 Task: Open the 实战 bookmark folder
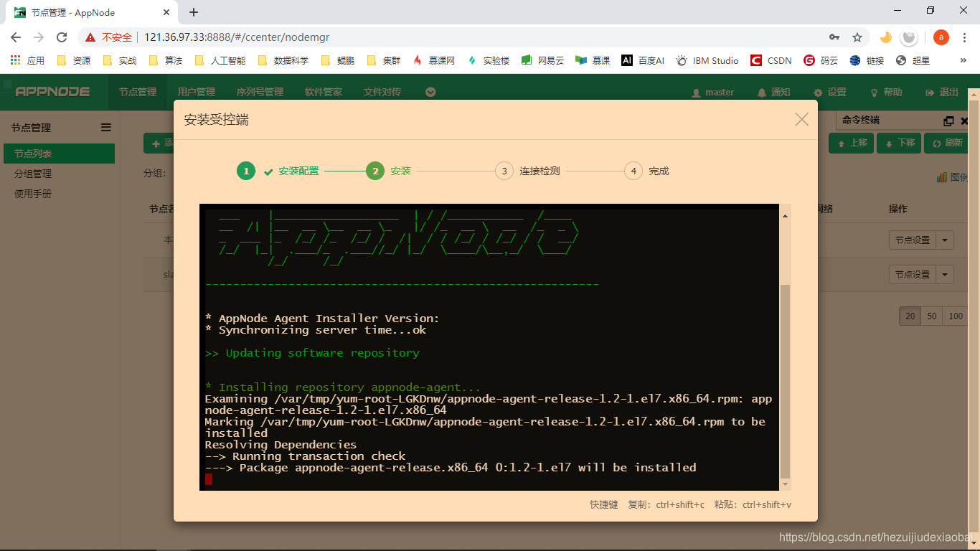coord(119,60)
